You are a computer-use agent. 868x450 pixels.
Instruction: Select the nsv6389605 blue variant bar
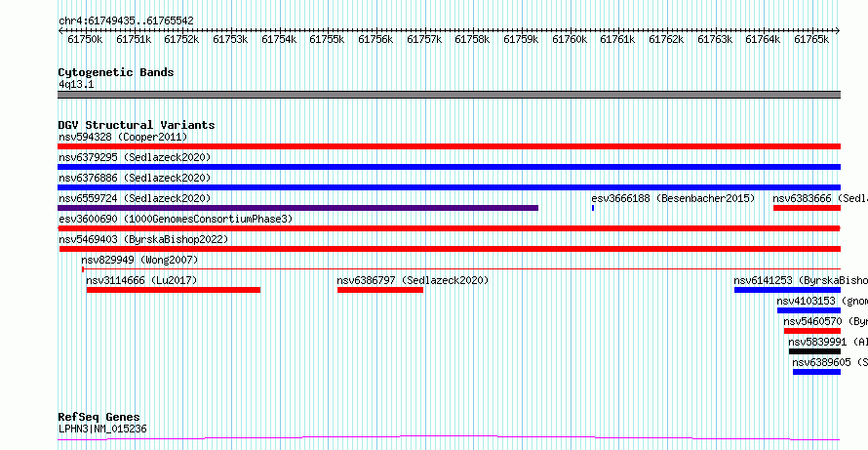[816, 372]
